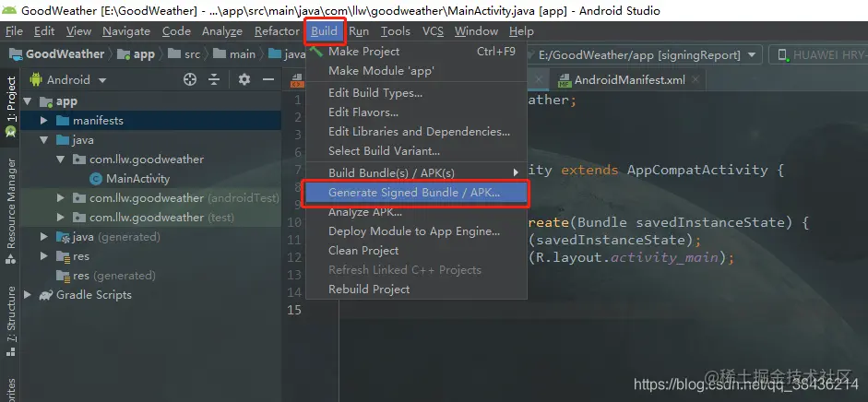The image size is (868, 402).
Task: Open the View menu
Action: point(78,31)
